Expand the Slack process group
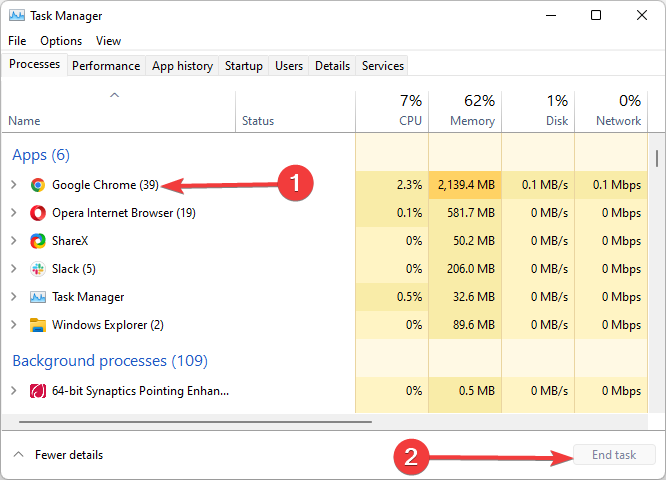The image size is (666, 480). coord(14,269)
